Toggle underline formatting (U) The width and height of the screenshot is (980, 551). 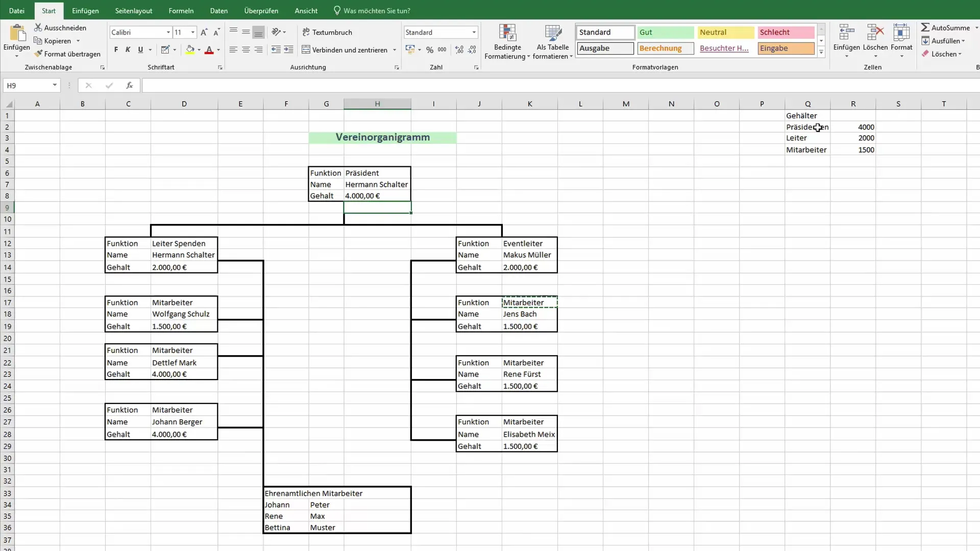click(140, 49)
